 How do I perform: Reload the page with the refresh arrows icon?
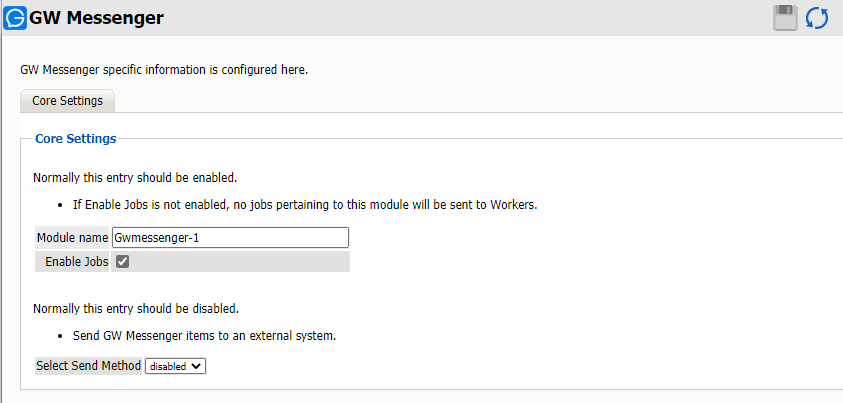click(817, 18)
